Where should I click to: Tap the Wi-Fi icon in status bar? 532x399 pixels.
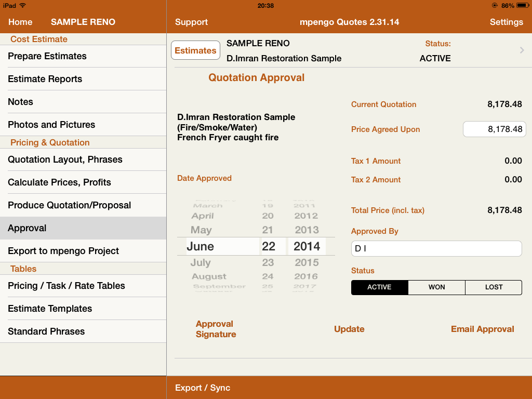pyautogui.click(x=23, y=6)
